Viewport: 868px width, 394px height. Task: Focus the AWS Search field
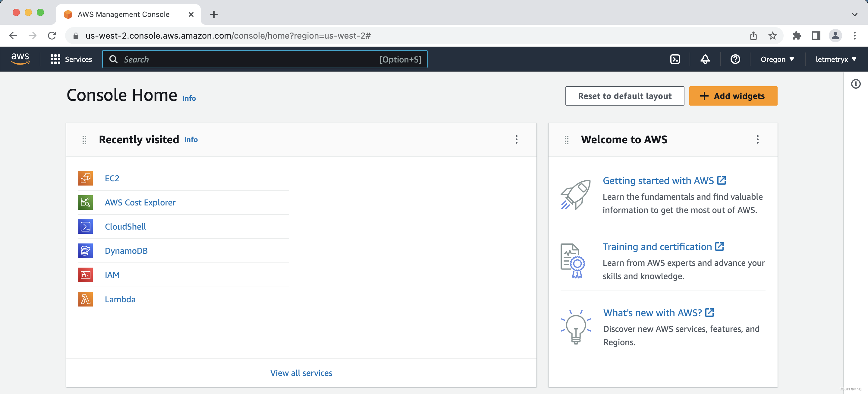(265, 59)
